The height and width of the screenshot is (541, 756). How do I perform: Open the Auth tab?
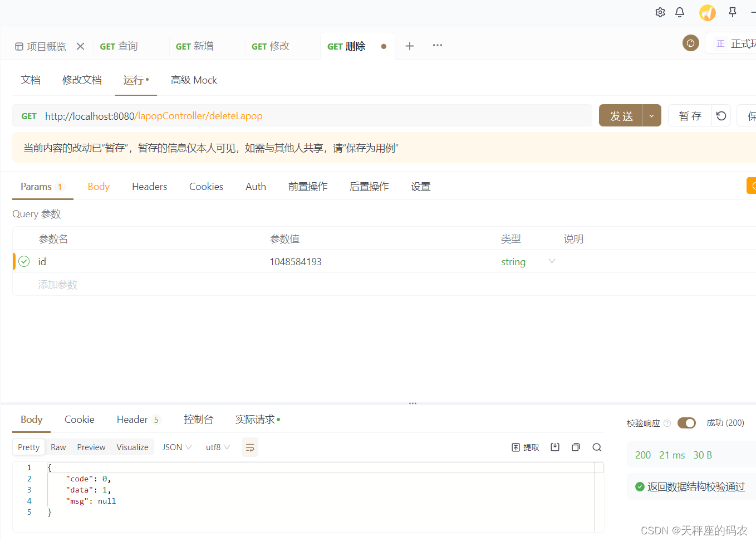coord(256,187)
